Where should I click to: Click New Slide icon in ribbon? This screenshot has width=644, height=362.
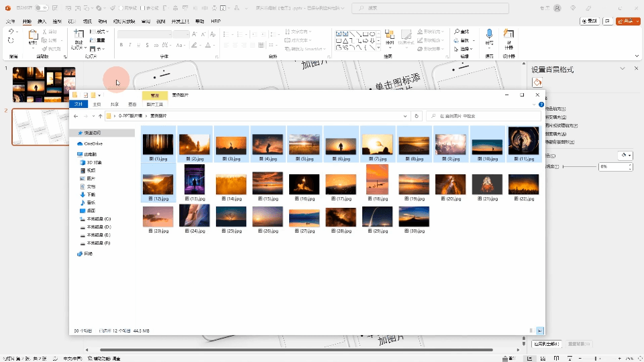pos(78,34)
